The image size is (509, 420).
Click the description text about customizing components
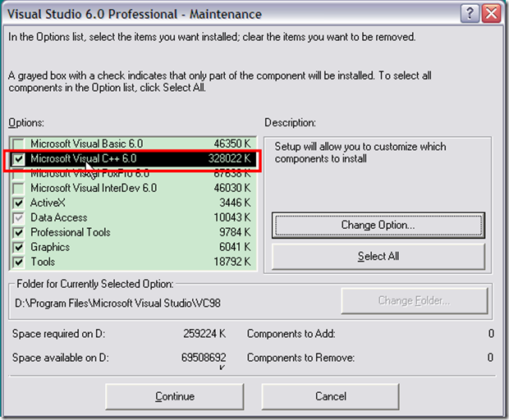pyautogui.click(x=360, y=153)
